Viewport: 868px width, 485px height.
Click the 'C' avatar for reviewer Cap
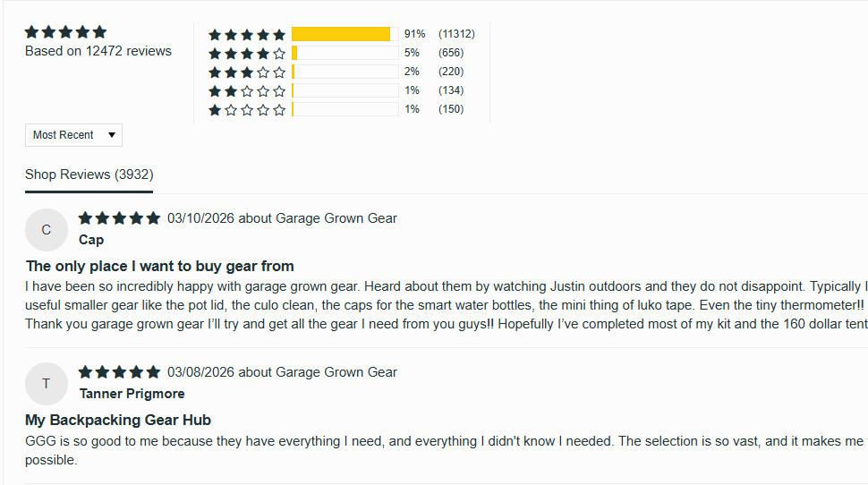(x=47, y=230)
